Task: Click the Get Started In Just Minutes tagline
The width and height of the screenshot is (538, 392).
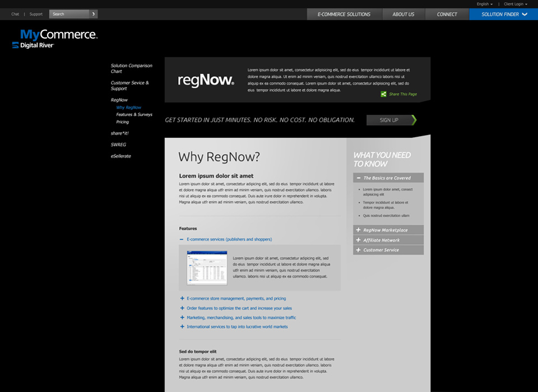Action: 259,120
